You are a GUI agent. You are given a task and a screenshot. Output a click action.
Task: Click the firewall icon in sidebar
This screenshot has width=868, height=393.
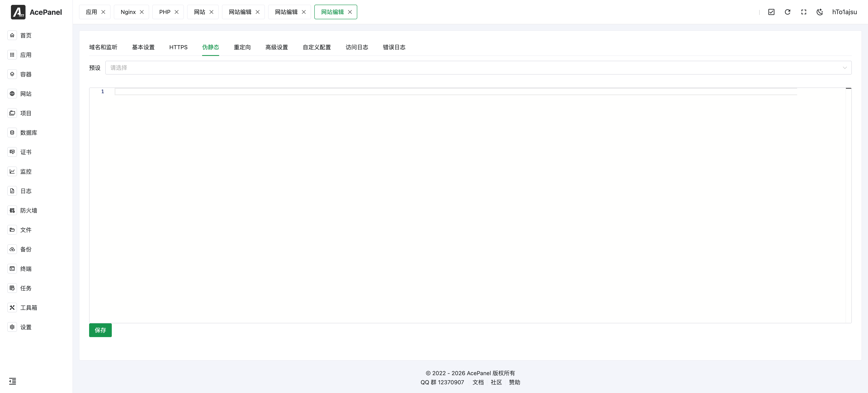click(12, 210)
